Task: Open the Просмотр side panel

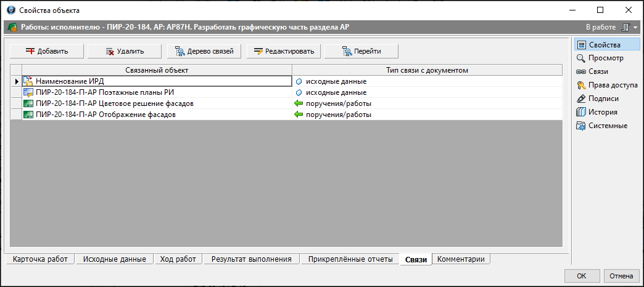Action: 600,59
